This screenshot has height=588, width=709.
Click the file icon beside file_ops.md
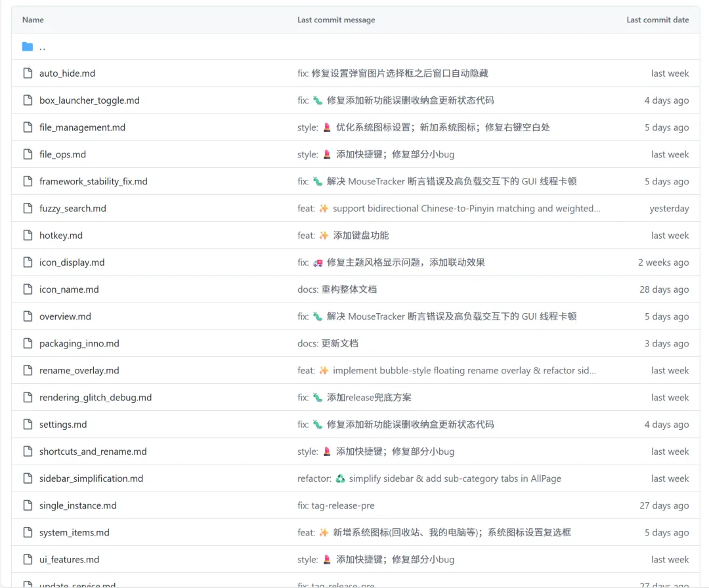pyautogui.click(x=28, y=154)
